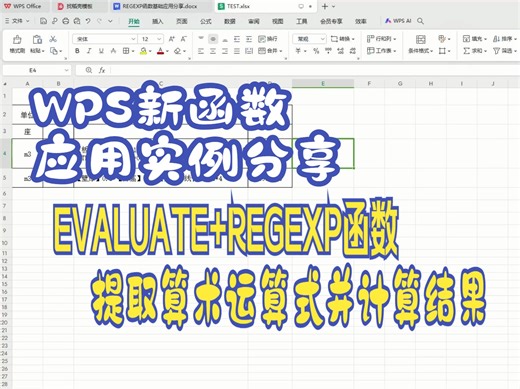This screenshot has width=520, height=389.
Task: Align text to bottom of cell
Action: 225,39
